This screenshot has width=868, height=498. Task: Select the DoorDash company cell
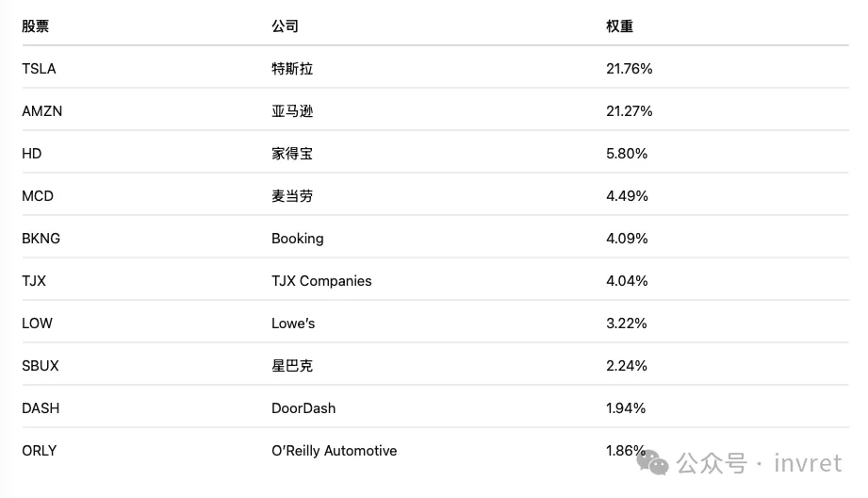coord(303,408)
